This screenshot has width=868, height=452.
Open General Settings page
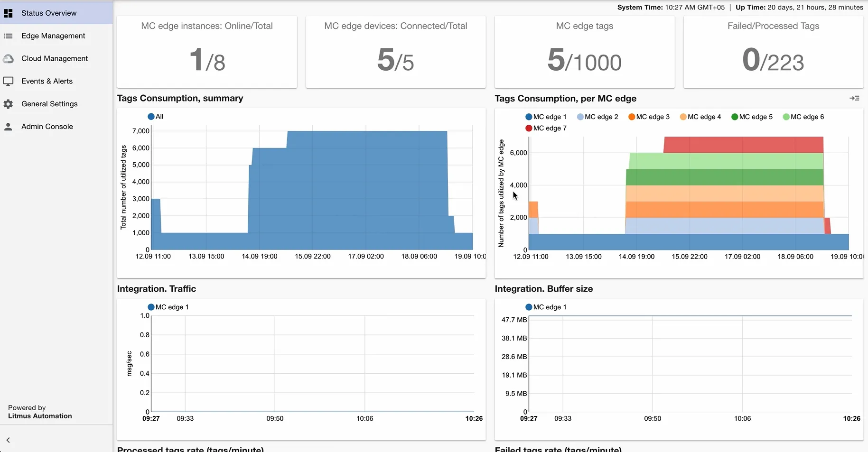coord(56,104)
